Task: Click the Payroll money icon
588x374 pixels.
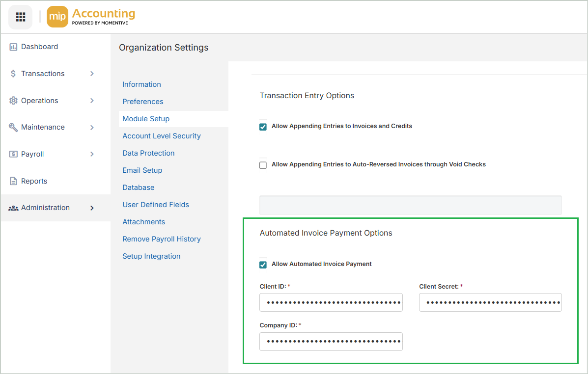Action: coord(13,154)
